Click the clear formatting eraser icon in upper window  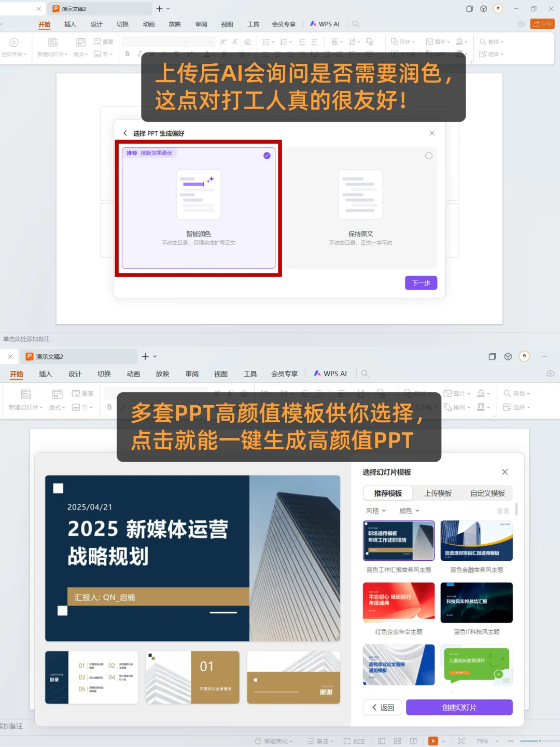coord(248,42)
